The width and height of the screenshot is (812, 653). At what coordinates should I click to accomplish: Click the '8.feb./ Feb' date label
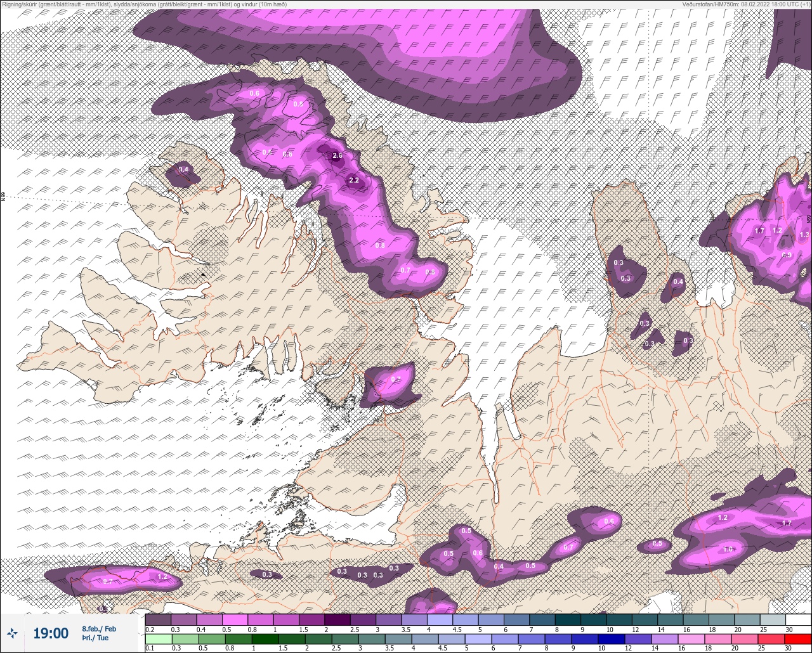pyautogui.click(x=99, y=629)
